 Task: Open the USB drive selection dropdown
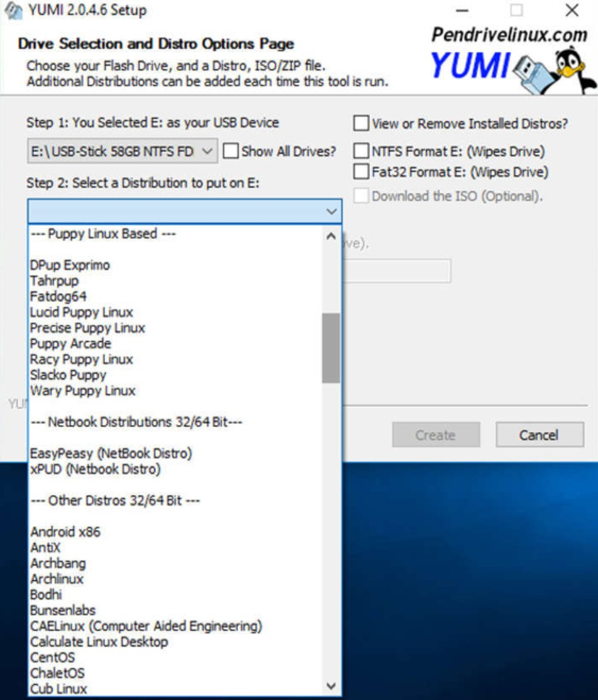coord(122,152)
